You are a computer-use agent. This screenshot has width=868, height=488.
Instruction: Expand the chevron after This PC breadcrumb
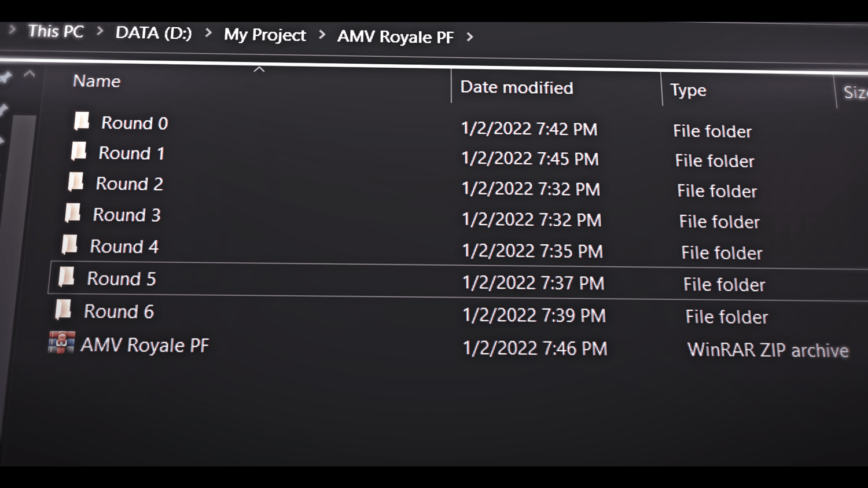pyautogui.click(x=100, y=31)
